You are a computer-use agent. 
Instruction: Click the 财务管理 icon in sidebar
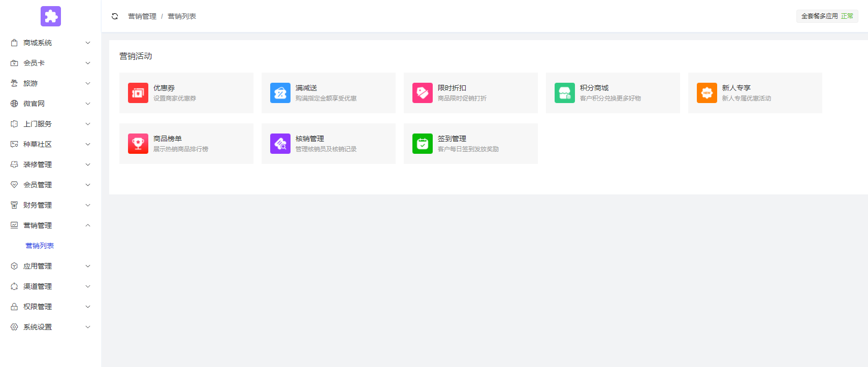click(x=14, y=205)
